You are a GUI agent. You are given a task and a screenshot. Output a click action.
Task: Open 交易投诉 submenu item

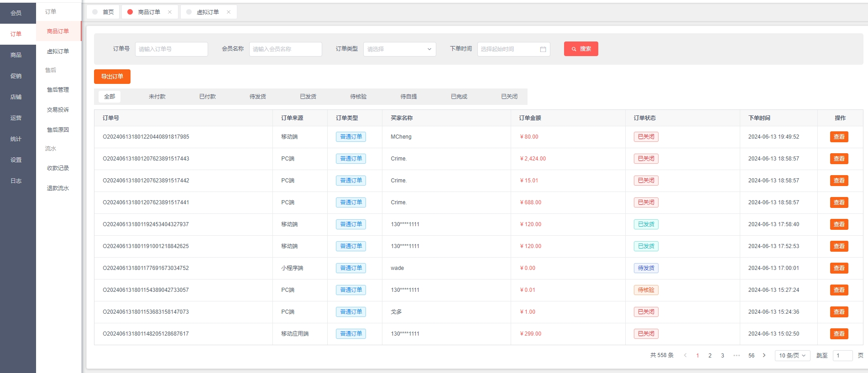58,110
